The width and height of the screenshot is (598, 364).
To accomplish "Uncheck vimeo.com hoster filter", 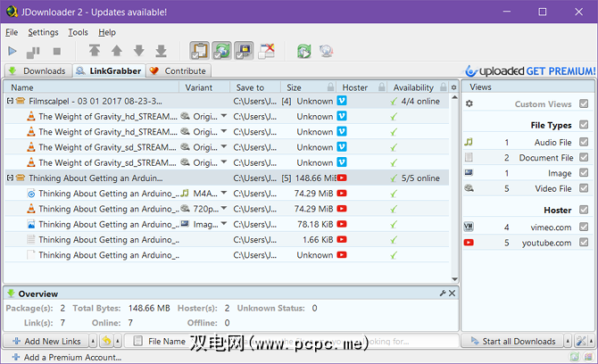I will (x=584, y=227).
